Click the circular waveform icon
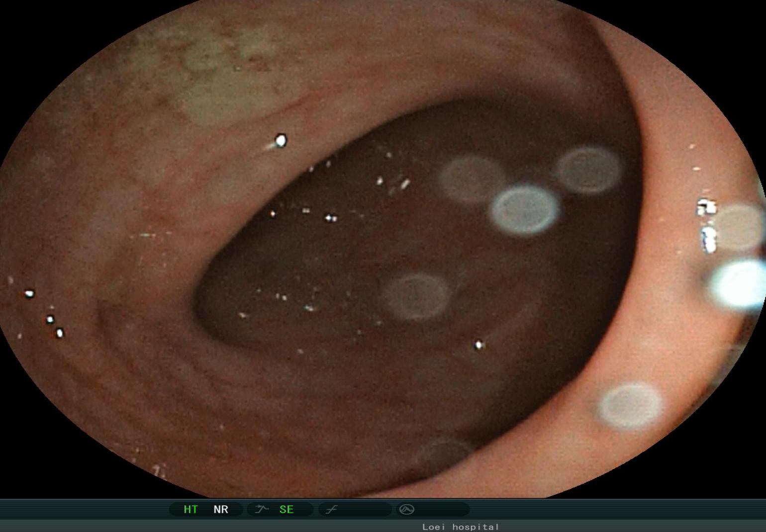The width and height of the screenshot is (766, 532). pos(407,509)
